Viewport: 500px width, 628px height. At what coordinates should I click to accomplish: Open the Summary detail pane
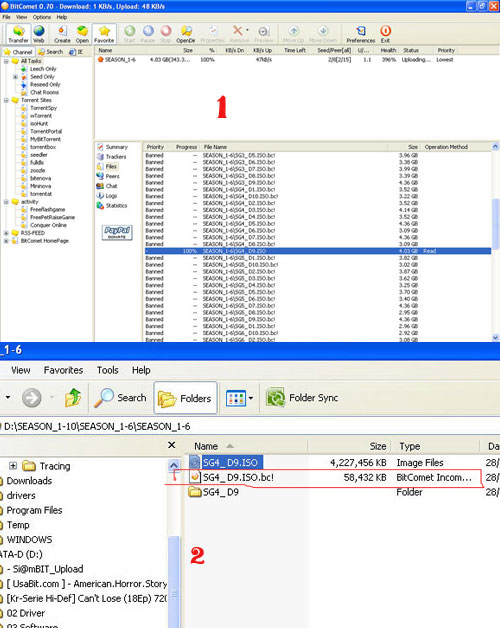[x=117, y=147]
